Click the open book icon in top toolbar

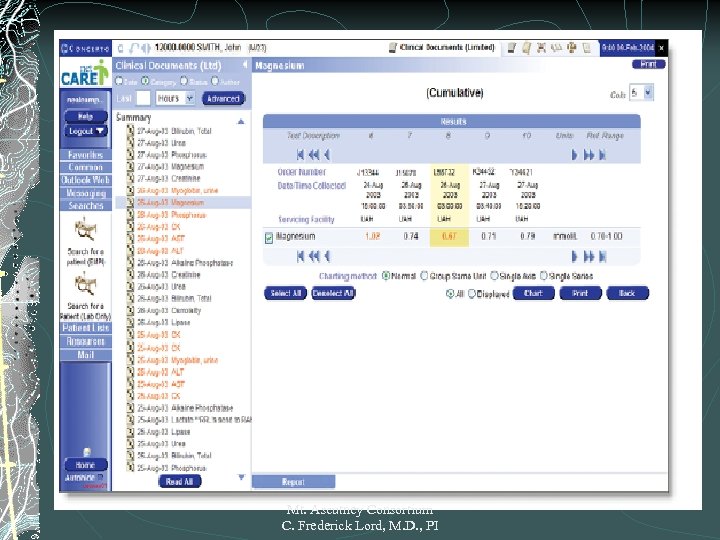557,48
